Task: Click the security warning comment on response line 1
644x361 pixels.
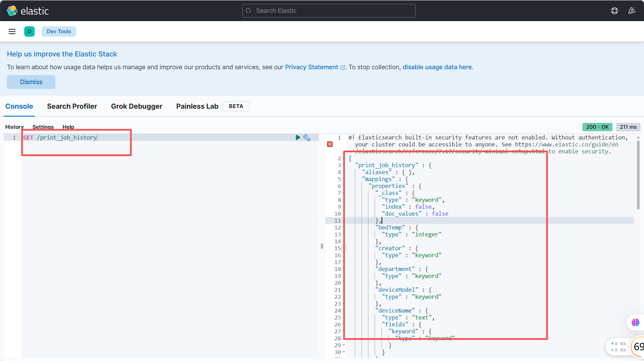Action: point(488,144)
